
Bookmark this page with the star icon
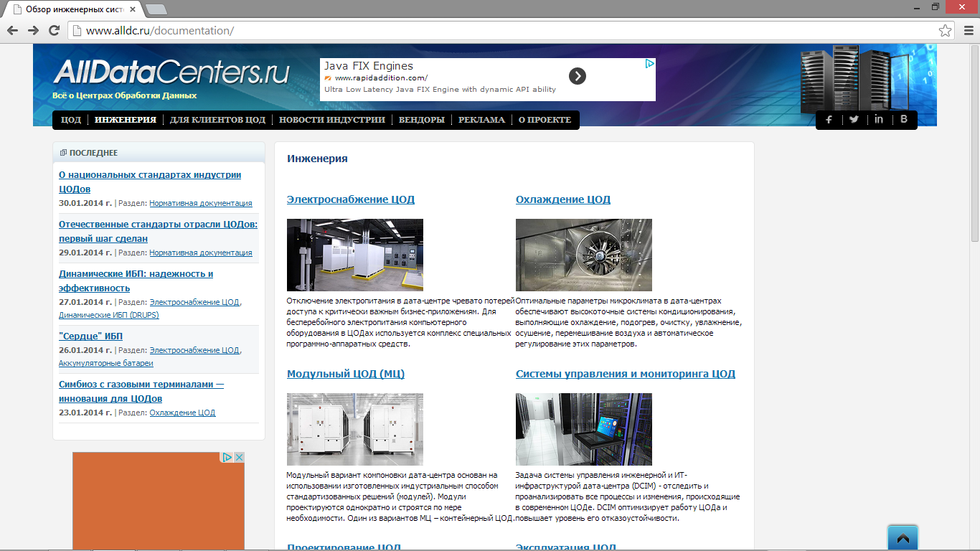tap(946, 30)
